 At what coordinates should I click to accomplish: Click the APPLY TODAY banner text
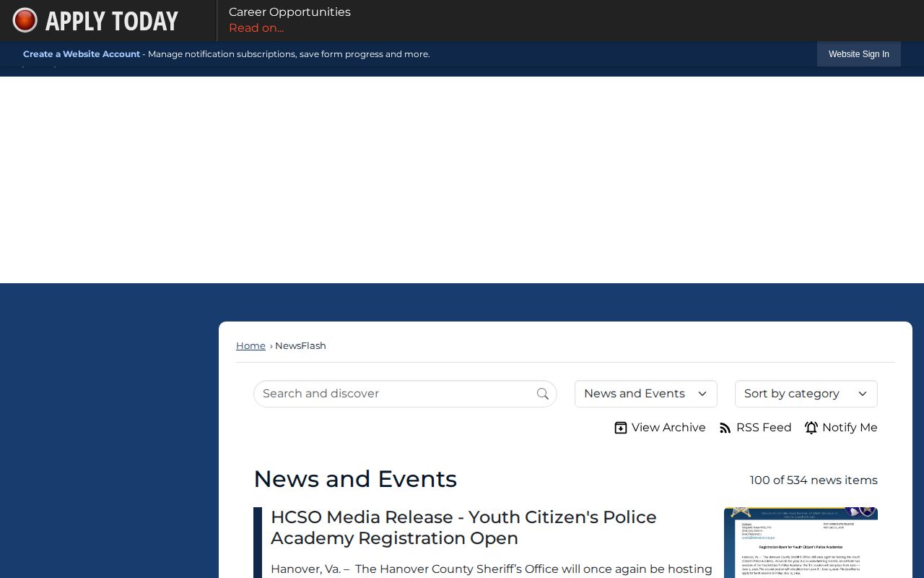coord(112,21)
